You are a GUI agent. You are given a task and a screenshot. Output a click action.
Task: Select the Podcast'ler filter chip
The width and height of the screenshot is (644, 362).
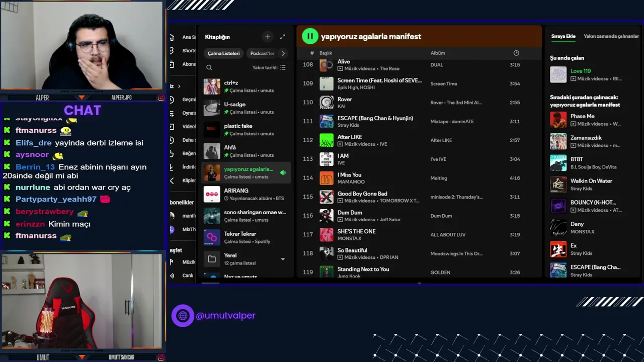(262, 53)
